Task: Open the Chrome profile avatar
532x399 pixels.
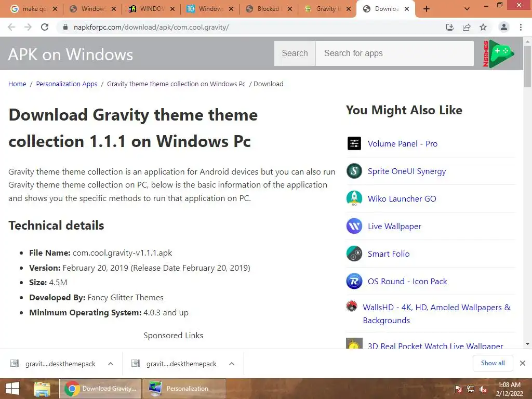Action: pyautogui.click(x=504, y=27)
